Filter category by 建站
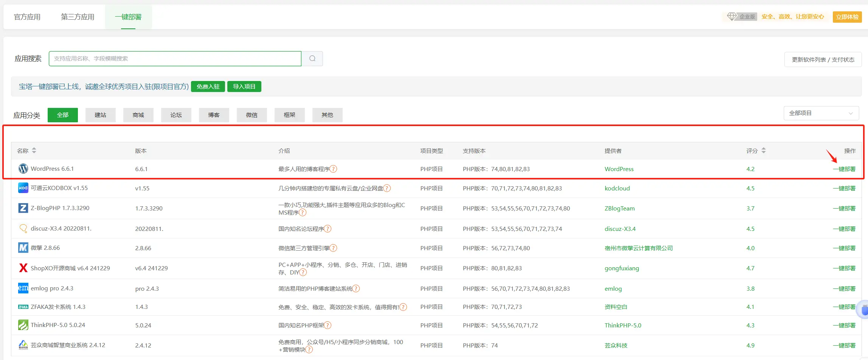 coord(101,115)
